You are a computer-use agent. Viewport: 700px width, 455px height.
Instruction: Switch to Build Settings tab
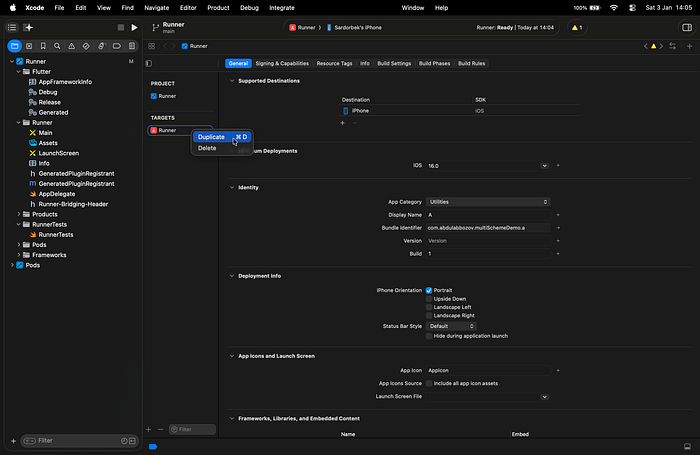[394, 63]
